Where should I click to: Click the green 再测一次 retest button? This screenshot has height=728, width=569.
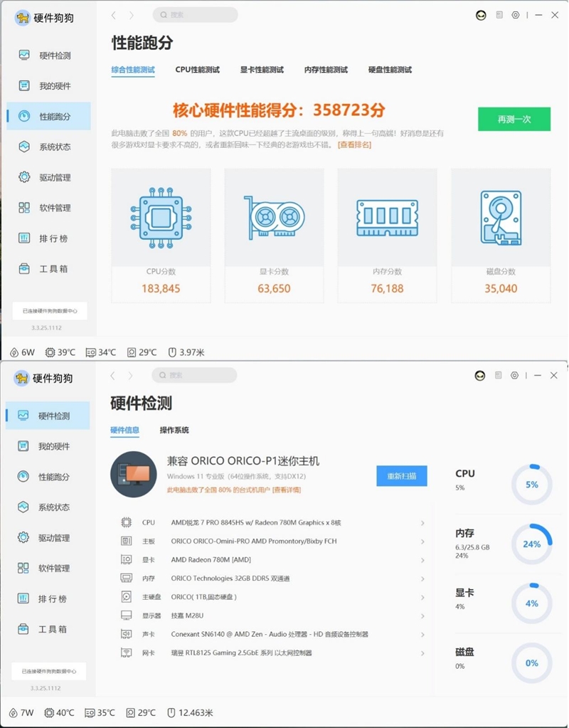[x=516, y=120]
